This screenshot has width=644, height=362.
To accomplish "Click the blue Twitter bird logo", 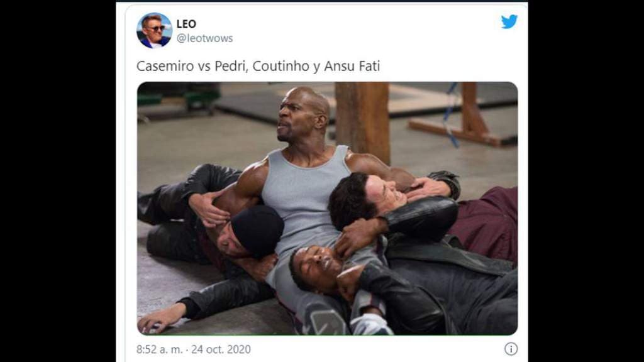I will click(x=509, y=22).
